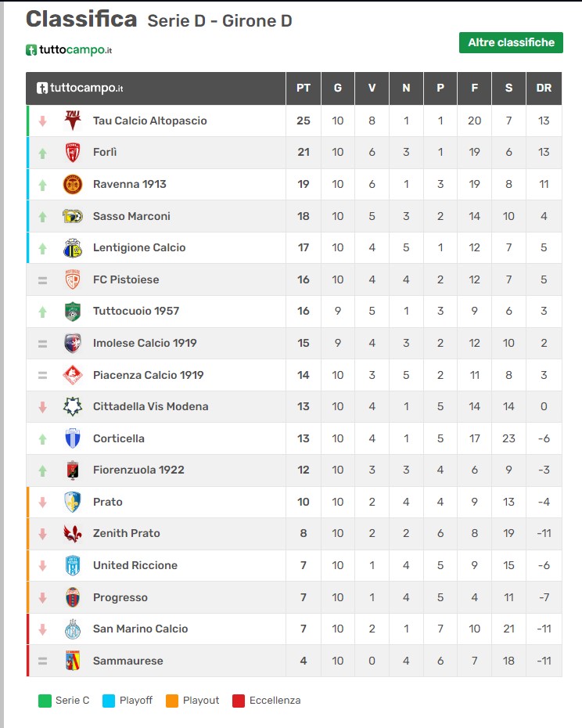
Task: Select the V wins column header
Action: (x=372, y=88)
